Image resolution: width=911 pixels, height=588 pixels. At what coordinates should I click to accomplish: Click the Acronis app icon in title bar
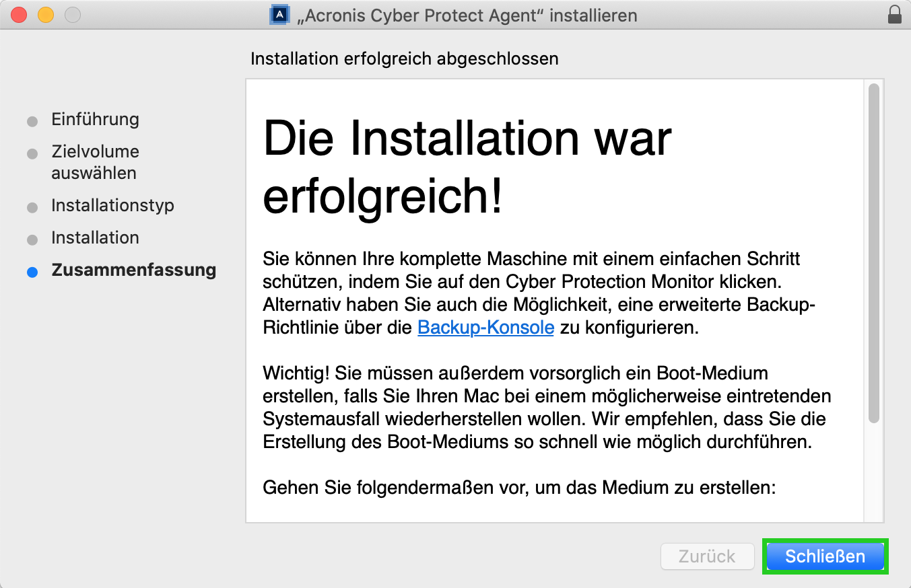(x=279, y=15)
